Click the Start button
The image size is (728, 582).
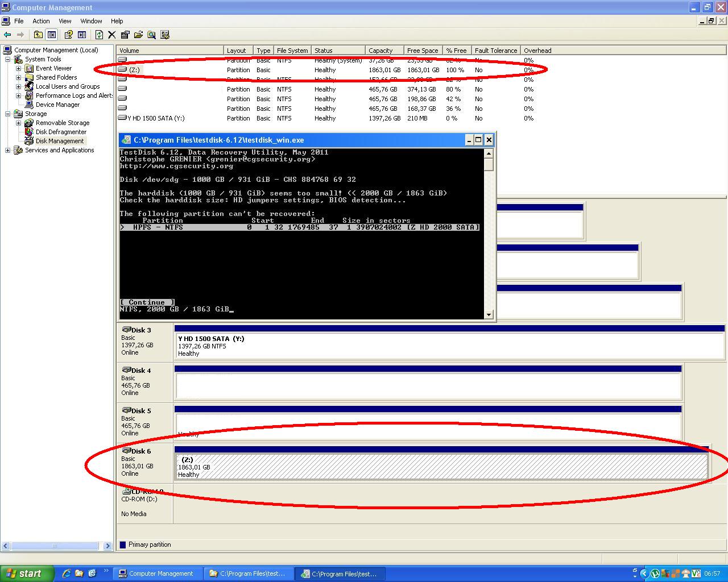click(x=27, y=573)
